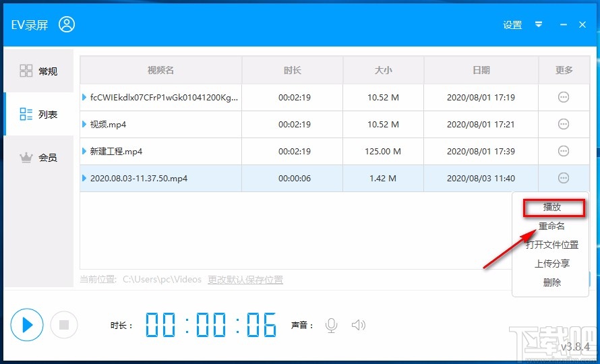This screenshot has width=600, height=364.
Task: Play 2020.08.03-11.37.50.mp4 via its blue triangle
Action: pyautogui.click(x=84, y=178)
